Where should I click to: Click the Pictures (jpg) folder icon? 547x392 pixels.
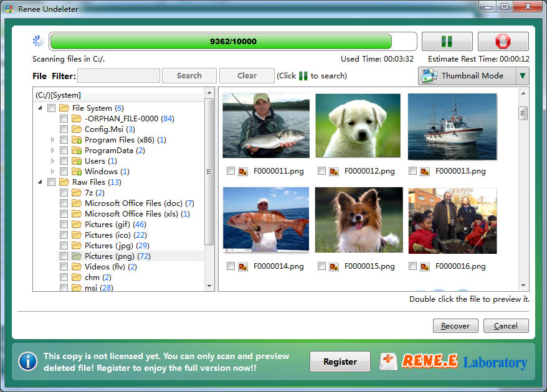pos(77,246)
